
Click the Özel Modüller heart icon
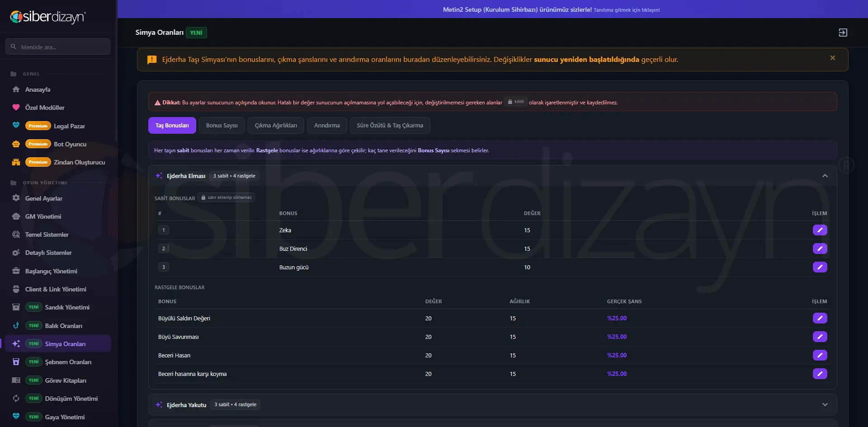click(16, 108)
